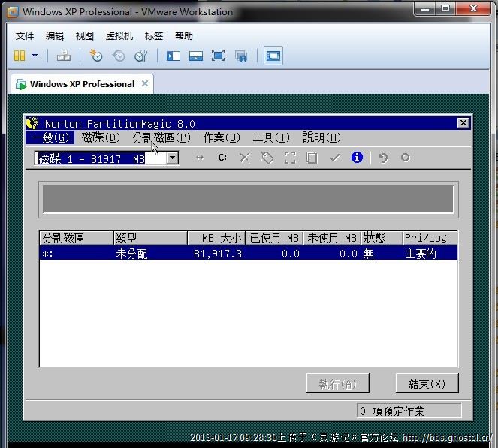The height and width of the screenshot is (448, 498).
Task: Click the gray disk map bar
Action: pyautogui.click(x=248, y=200)
